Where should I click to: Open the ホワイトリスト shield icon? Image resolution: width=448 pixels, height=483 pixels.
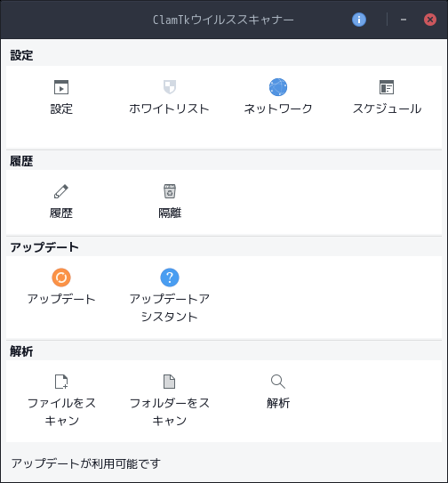pos(170,87)
